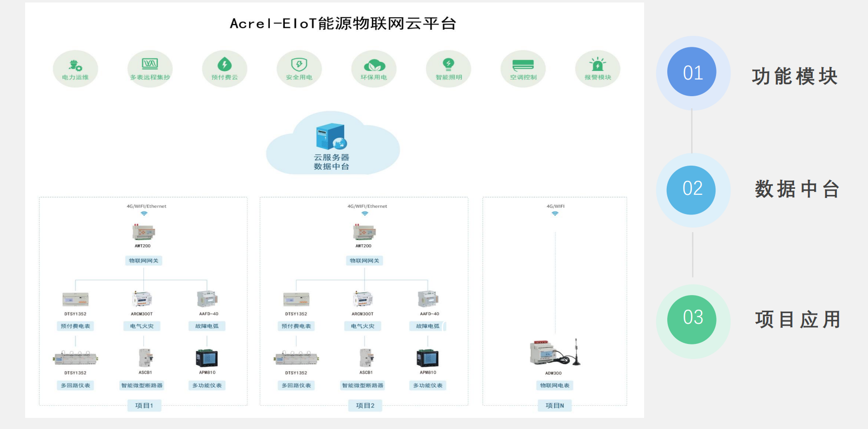
Task: Click the AAFD-40 device in 项目1
Action: click(207, 299)
